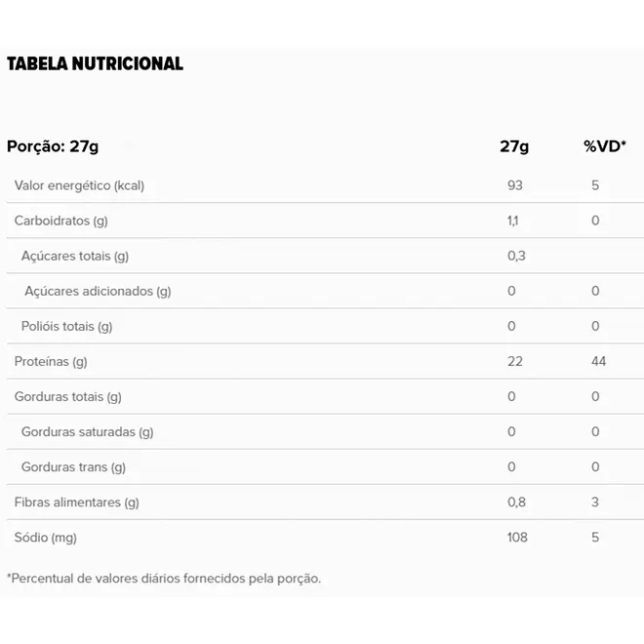Select the Fibras alimentares (g) label
This screenshot has height=644, width=644.
coord(77,503)
